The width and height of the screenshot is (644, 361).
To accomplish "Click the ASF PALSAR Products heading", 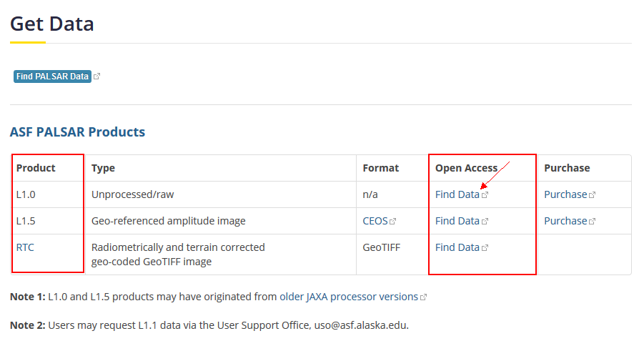I will point(77,132).
